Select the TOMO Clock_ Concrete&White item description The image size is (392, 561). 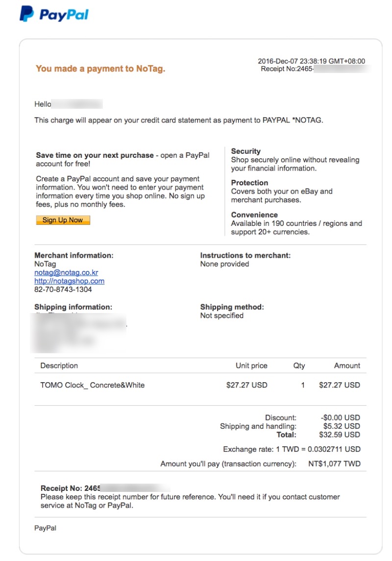[92, 385]
